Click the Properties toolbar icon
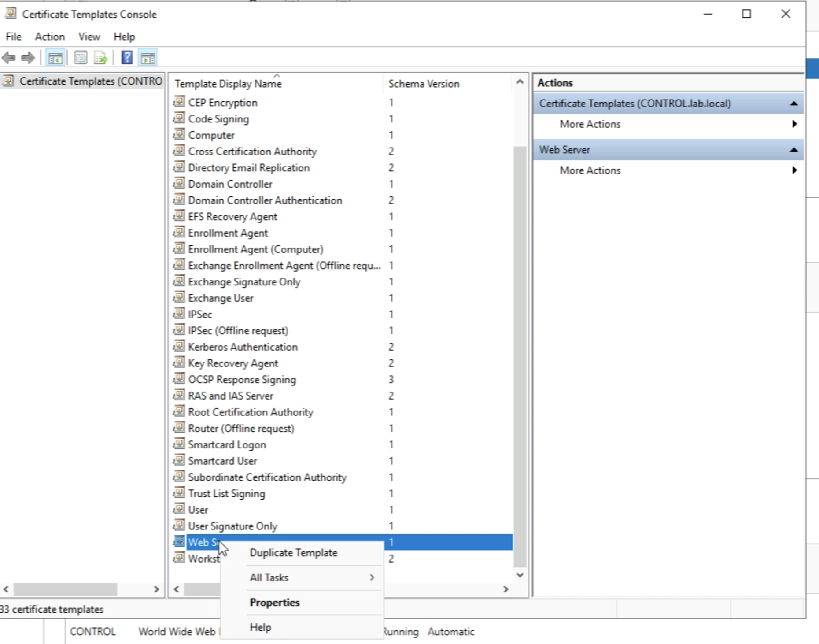The height and width of the screenshot is (644, 819). tap(80, 58)
